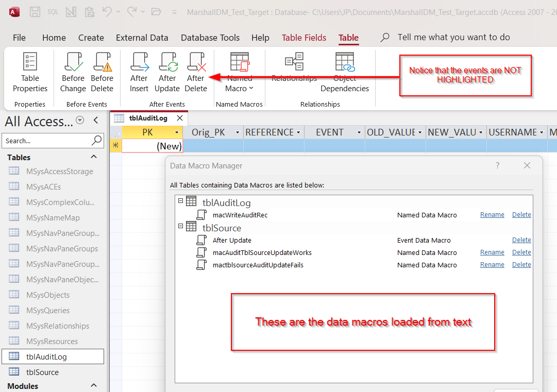Click the search magnifier in navigation pane
557x392 pixels.
click(97, 141)
